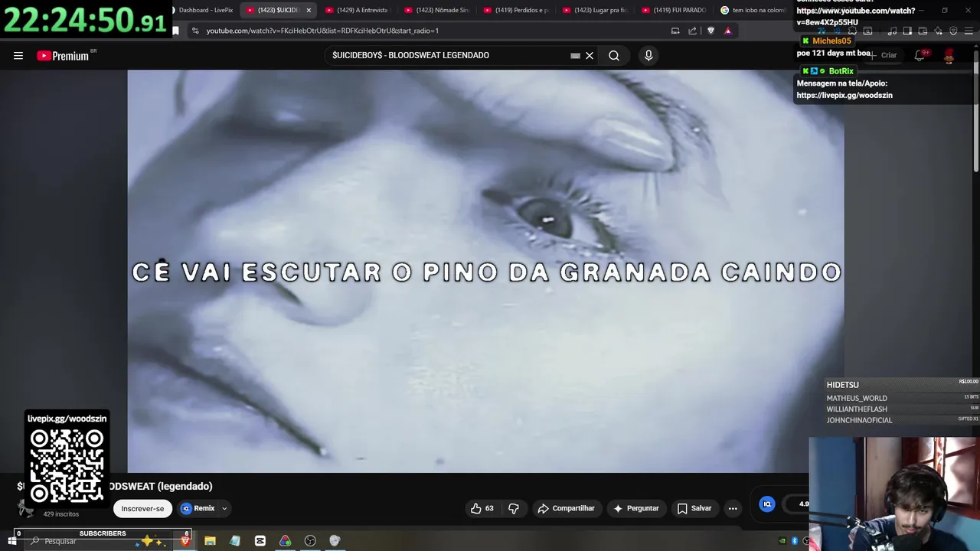This screenshot has height=551, width=980.
Task: Open more actions three-dot menu
Action: coord(733,508)
